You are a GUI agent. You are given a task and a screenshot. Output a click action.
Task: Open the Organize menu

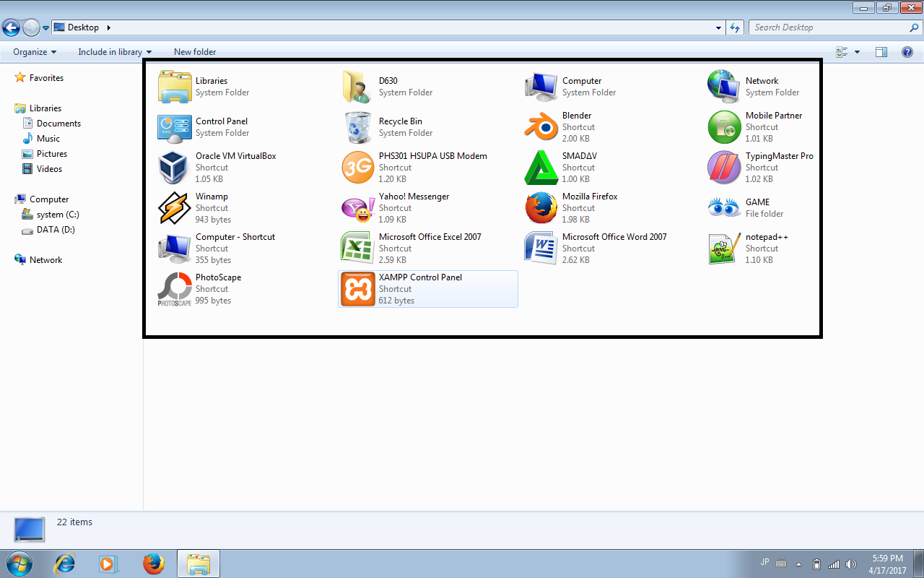35,52
